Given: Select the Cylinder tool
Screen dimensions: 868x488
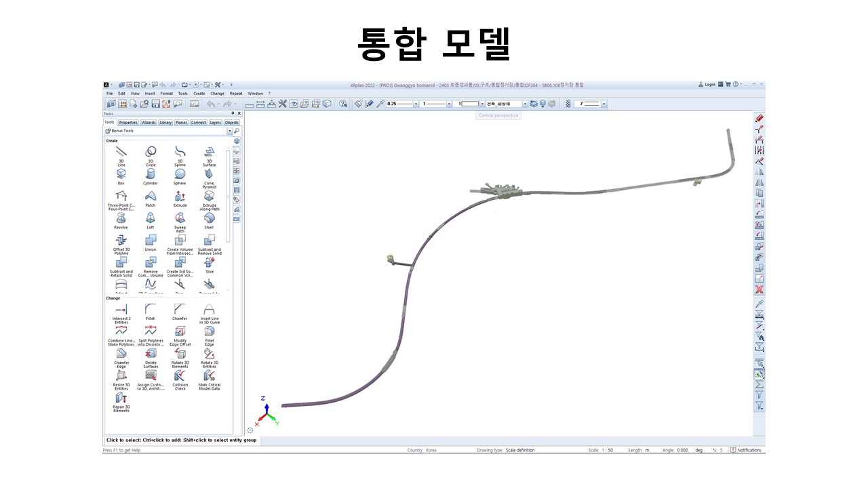Looking at the screenshot, I should [151, 176].
